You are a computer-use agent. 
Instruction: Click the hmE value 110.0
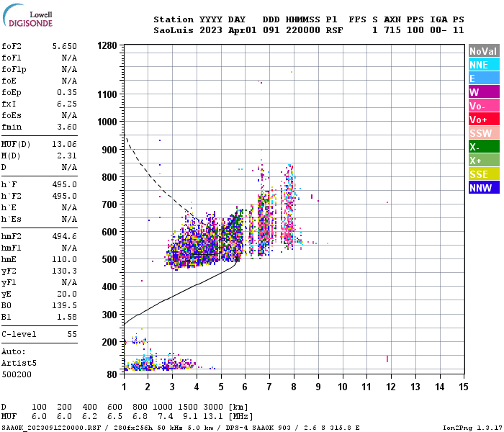(x=65, y=259)
